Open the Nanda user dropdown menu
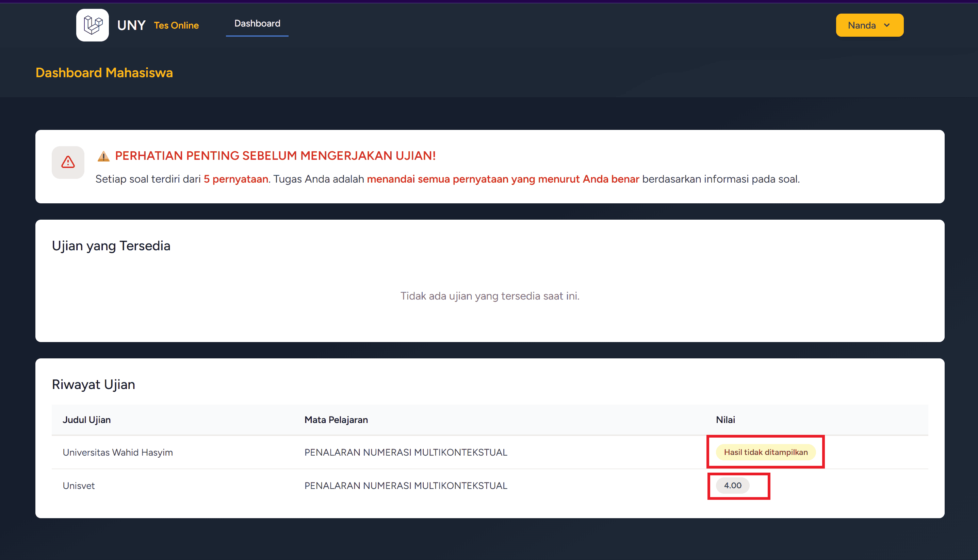Screen dimensions: 978x560 click(x=869, y=26)
